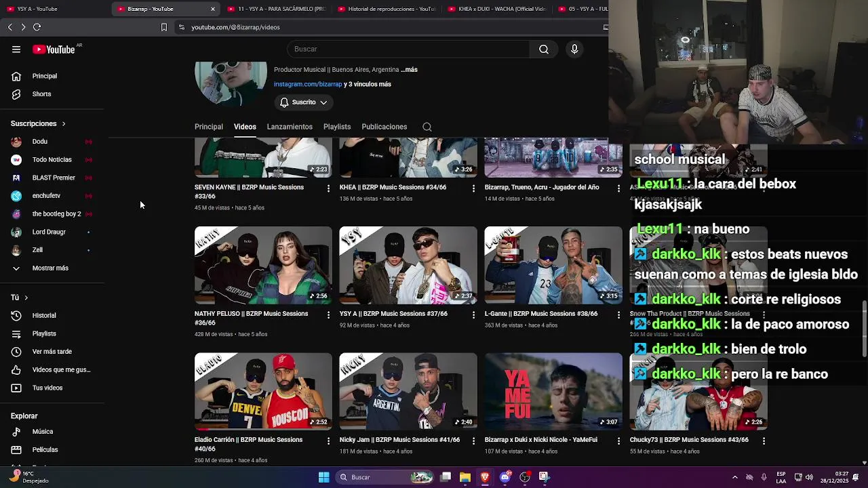Switch to channel Playlists tab
The image size is (868, 488).
click(x=337, y=127)
